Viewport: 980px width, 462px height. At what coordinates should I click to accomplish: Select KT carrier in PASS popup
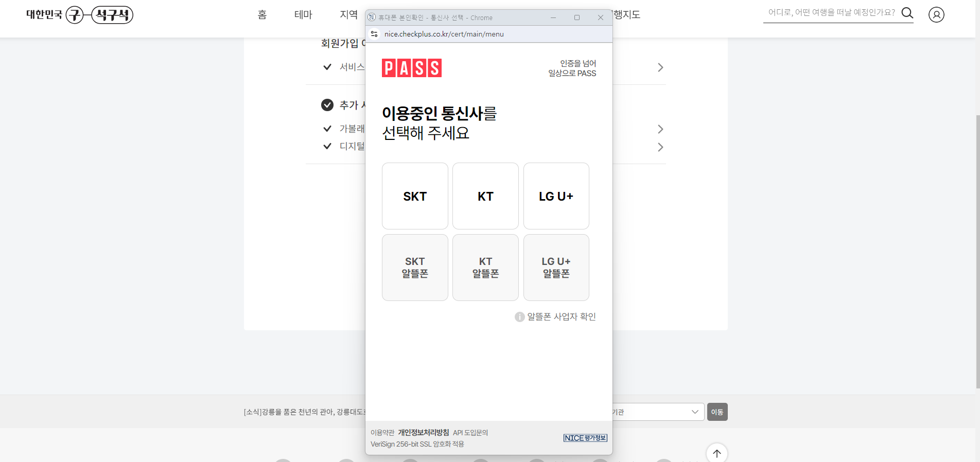click(485, 196)
